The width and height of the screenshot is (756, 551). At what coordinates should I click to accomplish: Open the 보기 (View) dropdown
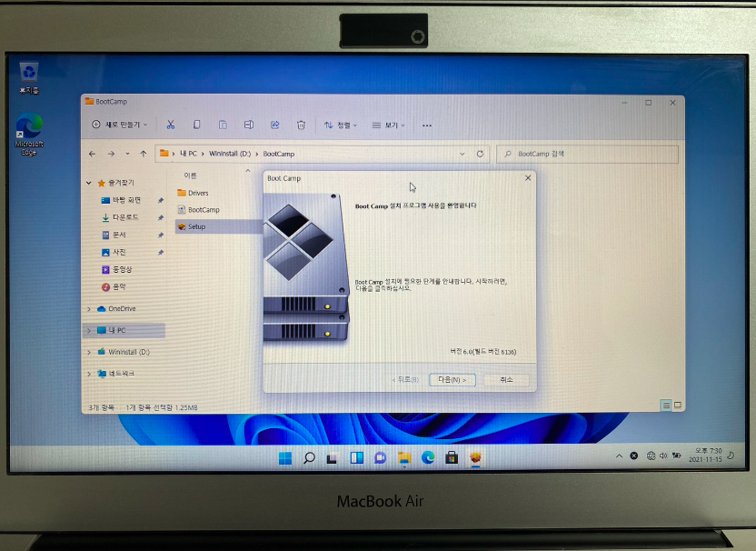coord(388,125)
